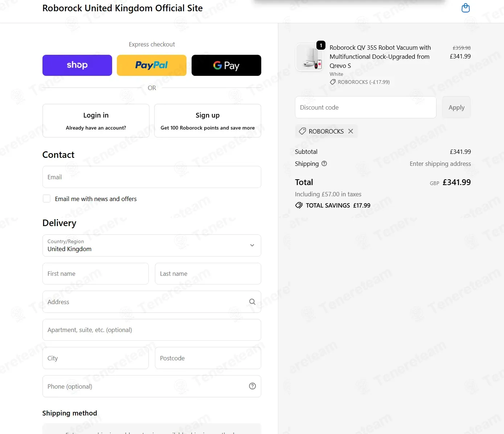Click the Contact section heading
Viewport: 504px width, 434px height.
[x=58, y=155]
